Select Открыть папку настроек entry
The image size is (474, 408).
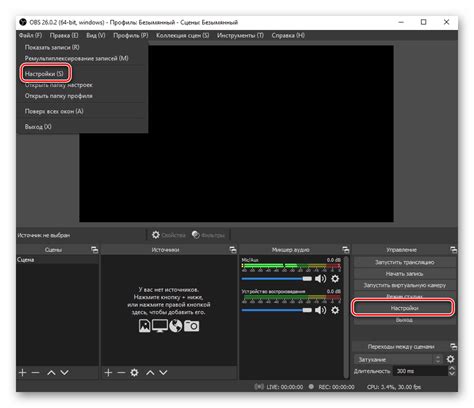pyautogui.click(x=59, y=85)
